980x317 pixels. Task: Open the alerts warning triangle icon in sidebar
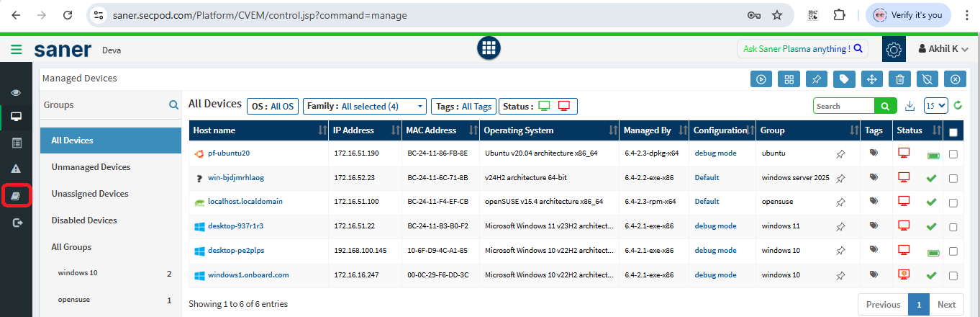click(x=16, y=169)
